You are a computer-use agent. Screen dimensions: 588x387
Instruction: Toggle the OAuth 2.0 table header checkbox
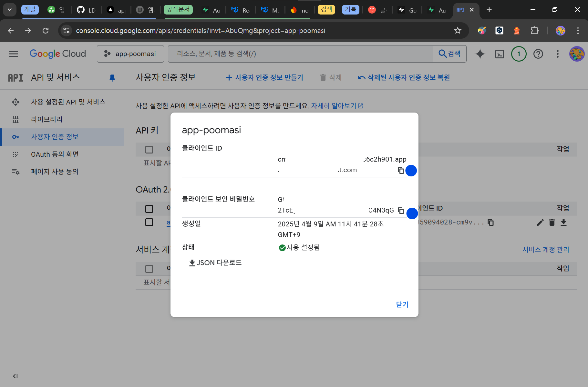149,209
